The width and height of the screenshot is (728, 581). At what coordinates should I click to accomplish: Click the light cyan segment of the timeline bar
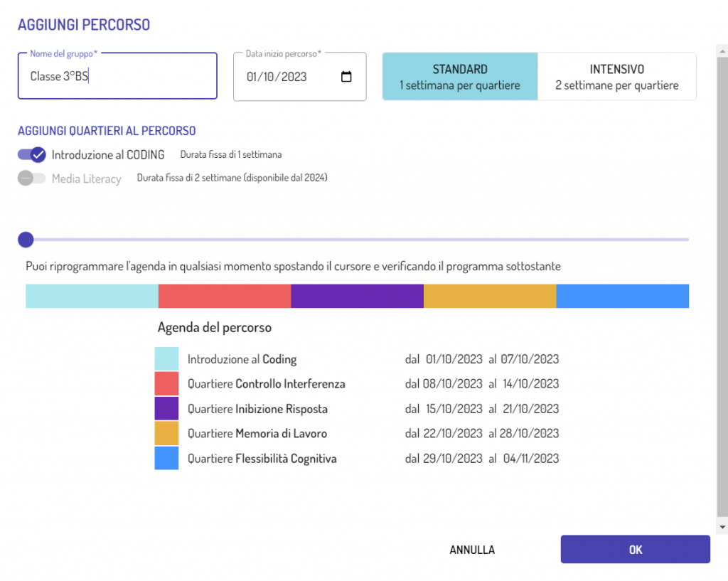pyautogui.click(x=92, y=297)
